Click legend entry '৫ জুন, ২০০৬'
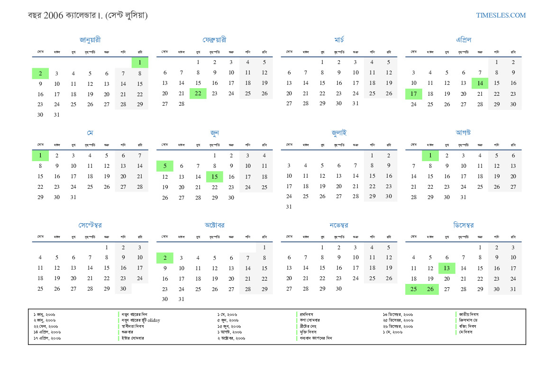The height and width of the screenshot is (392, 554). (x=228, y=320)
